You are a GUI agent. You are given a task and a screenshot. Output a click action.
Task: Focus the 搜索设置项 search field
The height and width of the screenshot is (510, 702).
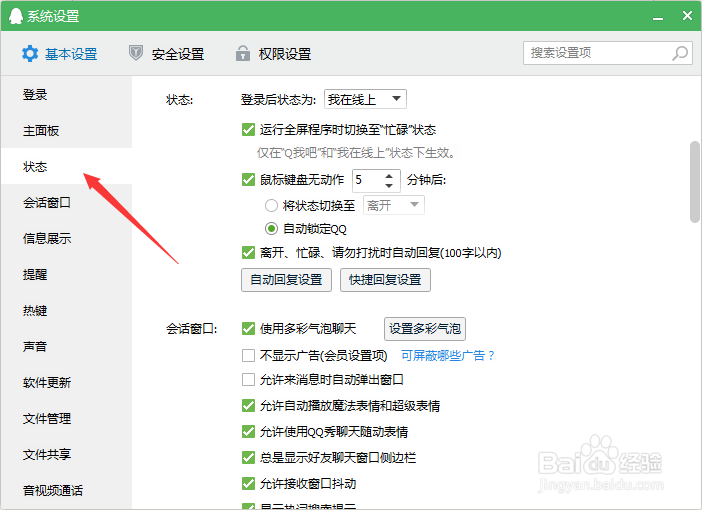pyautogui.click(x=608, y=53)
